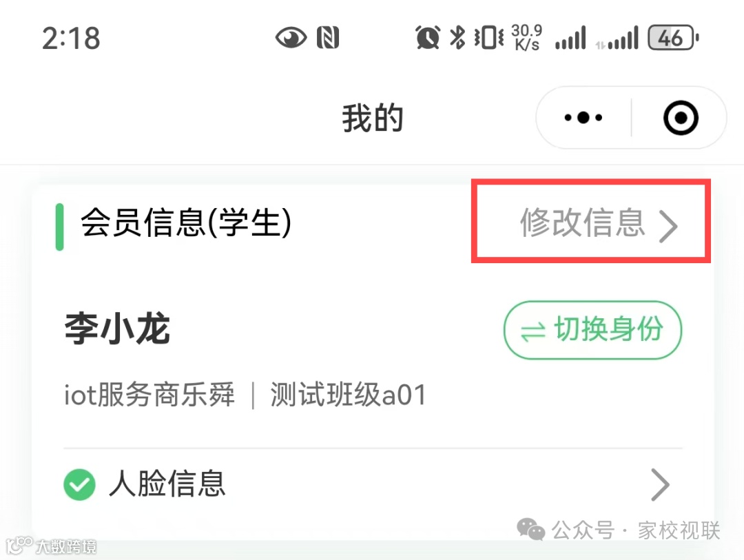Open mini program three-dots menu
The width and height of the screenshot is (744, 560).
[x=583, y=117]
